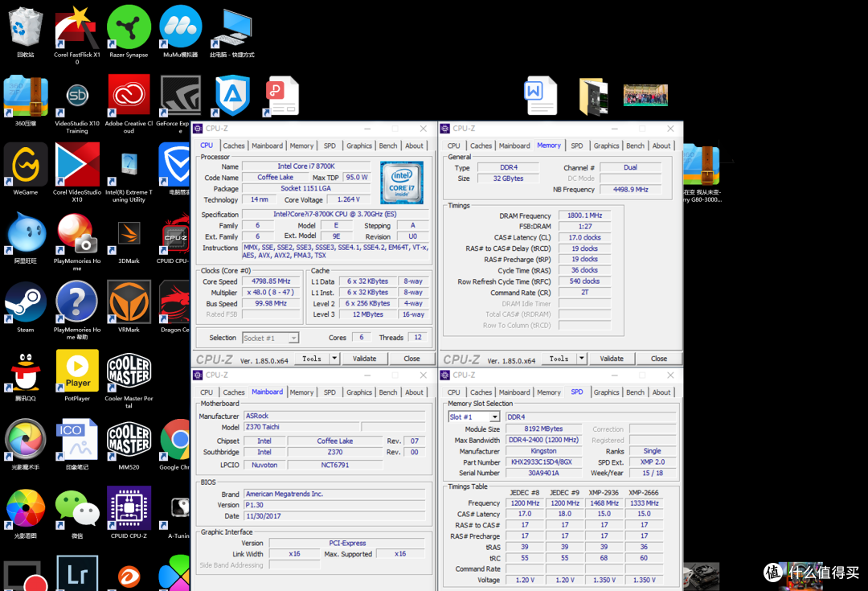
Task: Open the Slot #1 memory dropdown
Action: tap(494, 417)
